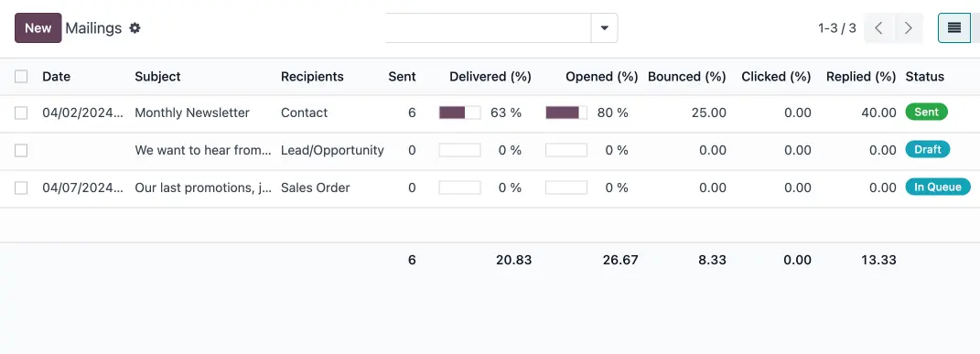
Task: Tick the Monthly Newsletter row checkbox
Action: click(21, 113)
